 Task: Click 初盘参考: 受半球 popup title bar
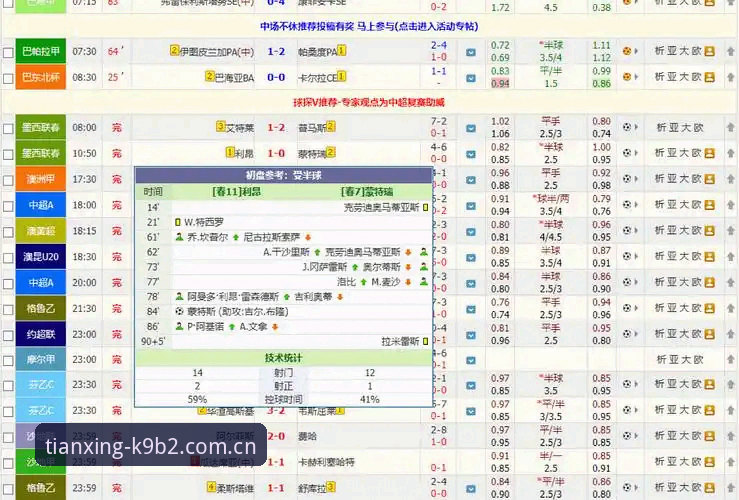pos(284,175)
